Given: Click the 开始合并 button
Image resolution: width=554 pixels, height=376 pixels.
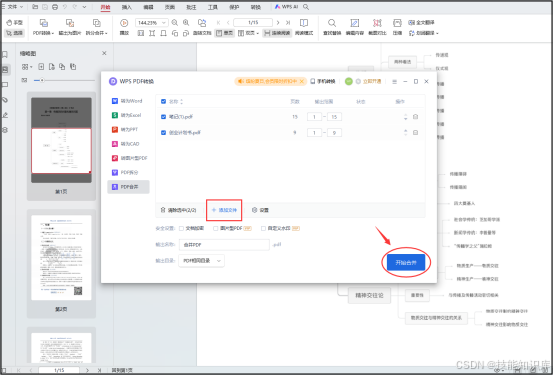Looking at the screenshot, I should 406,263.
